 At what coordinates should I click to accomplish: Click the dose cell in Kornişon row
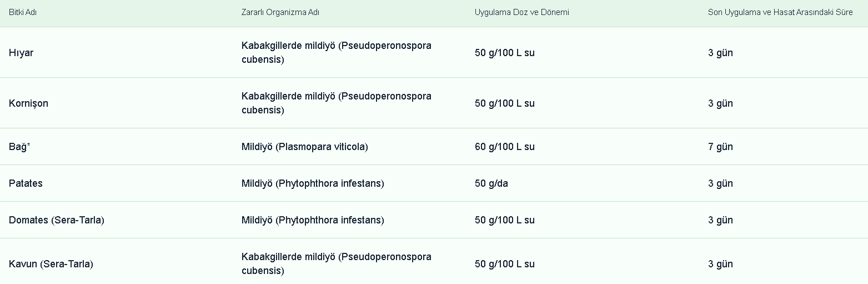(x=504, y=103)
